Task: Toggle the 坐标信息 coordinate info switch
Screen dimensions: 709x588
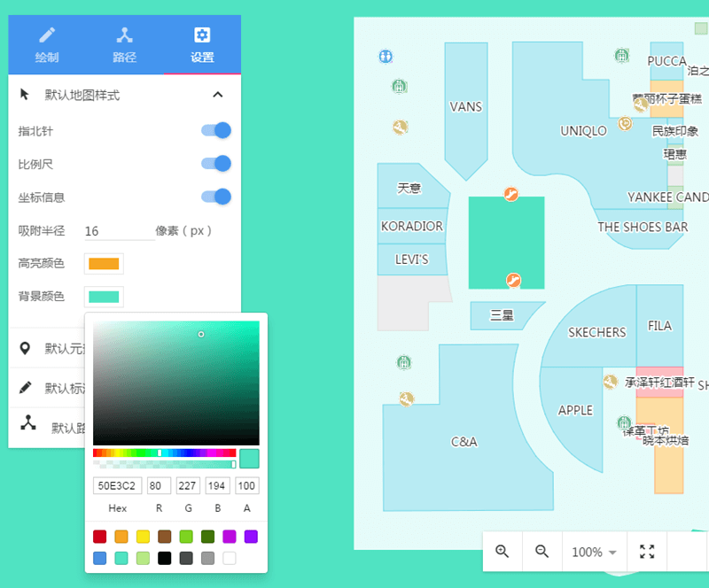Action: (x=216, y=197)
